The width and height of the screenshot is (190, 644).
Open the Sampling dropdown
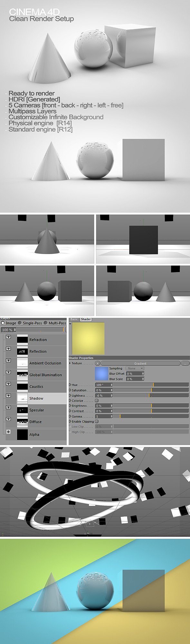(x=135, y=368)
